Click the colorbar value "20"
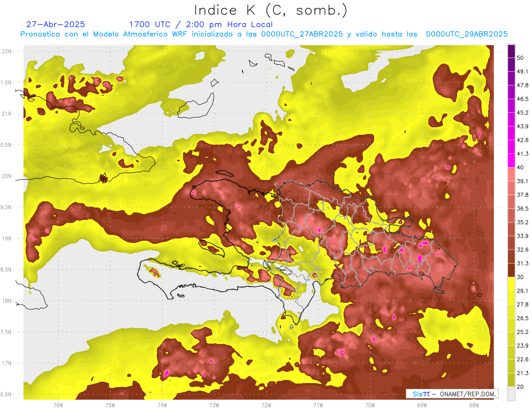The height and width of the screenshot is (411, 532). click(520, 387)
